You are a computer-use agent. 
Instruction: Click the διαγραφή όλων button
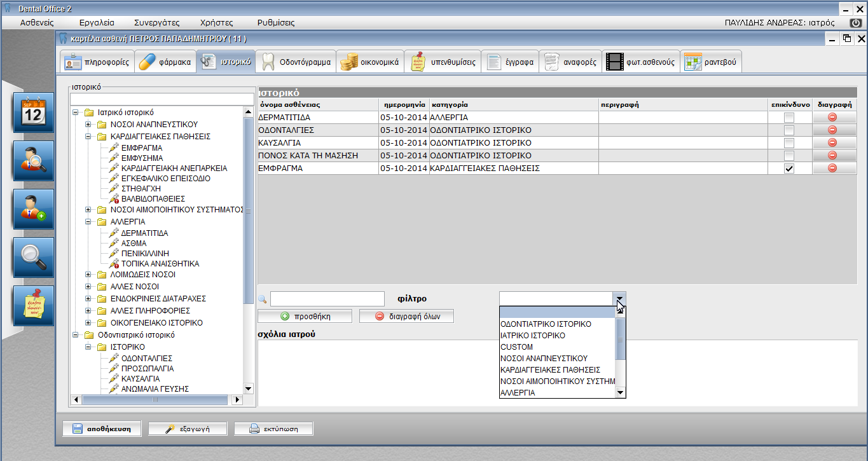pos(406,316)
